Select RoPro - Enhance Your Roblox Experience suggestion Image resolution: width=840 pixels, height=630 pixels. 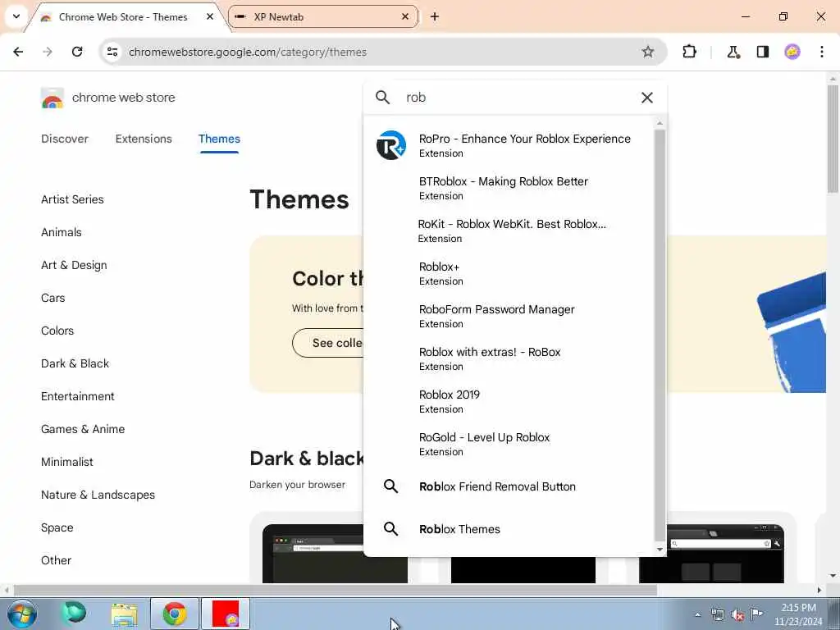[x=509, y=145]
